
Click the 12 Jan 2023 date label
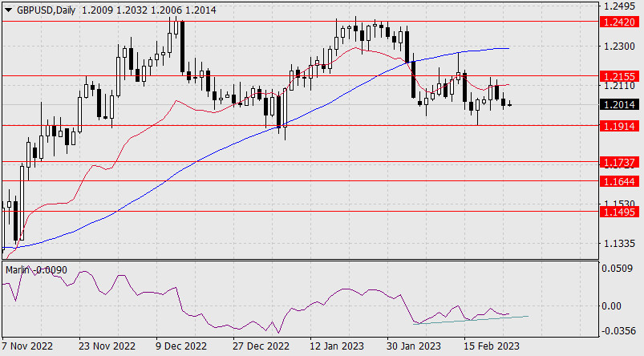tap(337, 346)
